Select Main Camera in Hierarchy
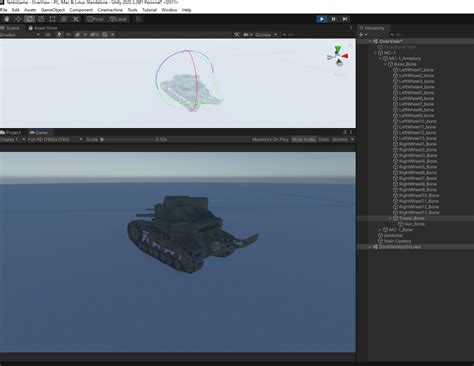 (x=397, y=241)
